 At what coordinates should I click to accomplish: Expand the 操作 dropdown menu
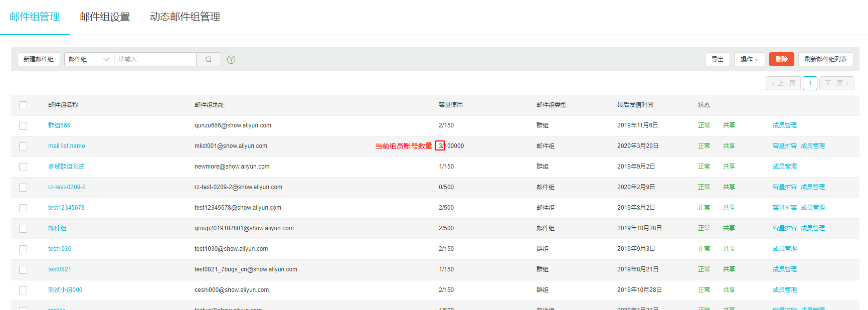click(x=749, y=59)
